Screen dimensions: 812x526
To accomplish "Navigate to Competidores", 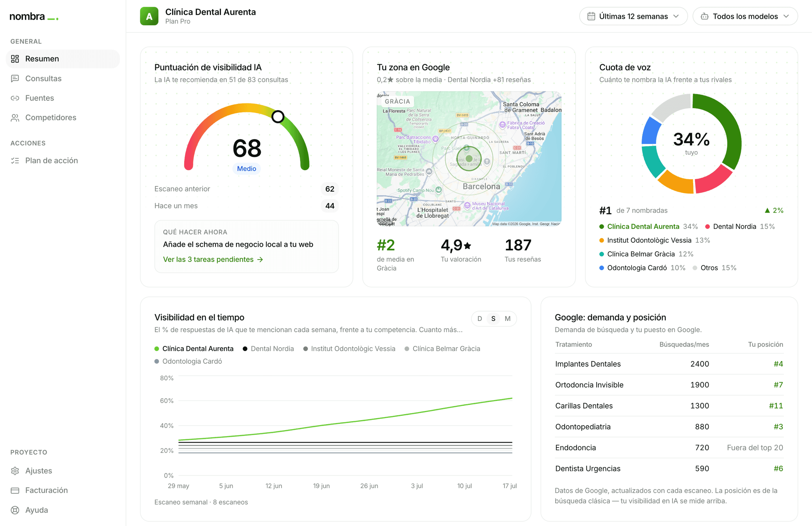I will tap(63, 118).
